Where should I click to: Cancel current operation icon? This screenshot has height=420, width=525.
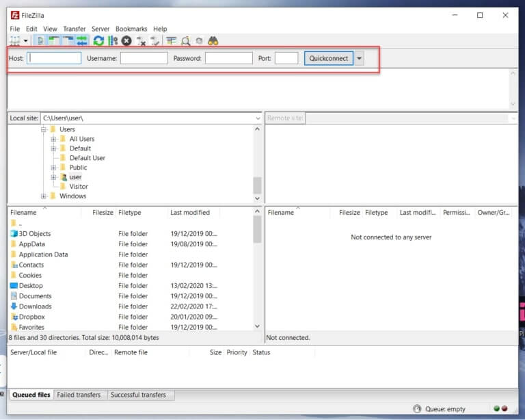pos(126,41)
